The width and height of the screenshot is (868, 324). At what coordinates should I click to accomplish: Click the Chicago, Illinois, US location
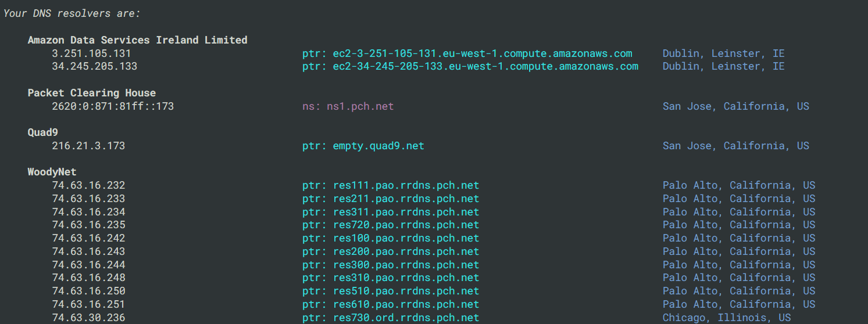coord(727,318)
